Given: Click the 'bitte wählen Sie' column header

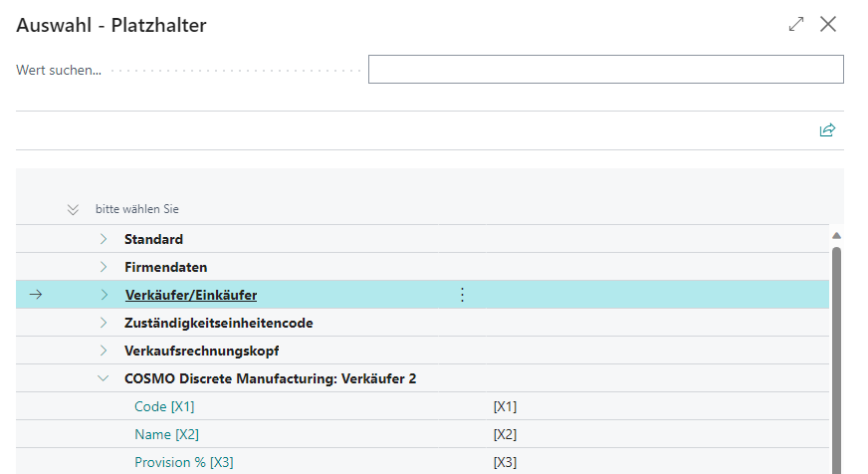Looking at the screenshot, I should (137, 210).
